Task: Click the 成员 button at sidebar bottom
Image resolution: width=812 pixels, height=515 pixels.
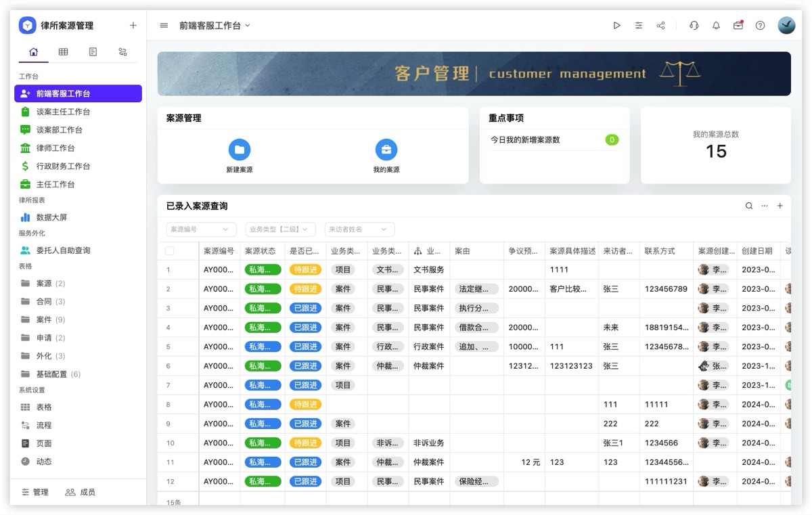Action: point(80,492)
